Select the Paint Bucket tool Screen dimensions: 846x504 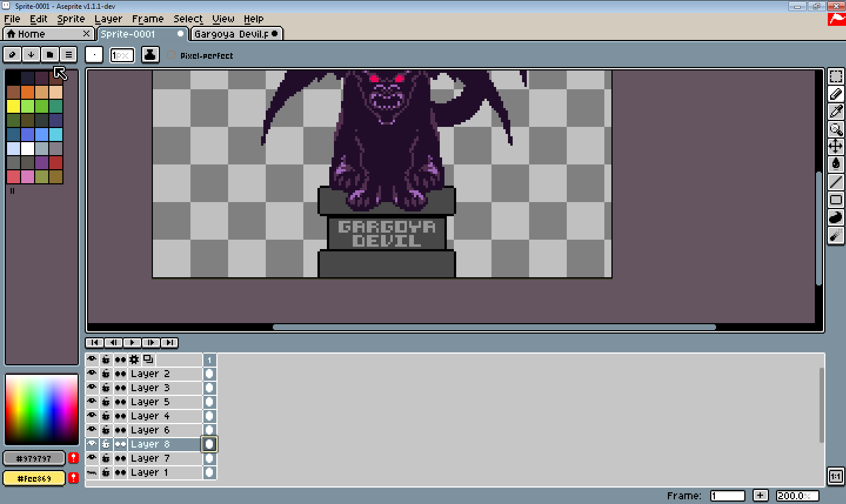835,164
